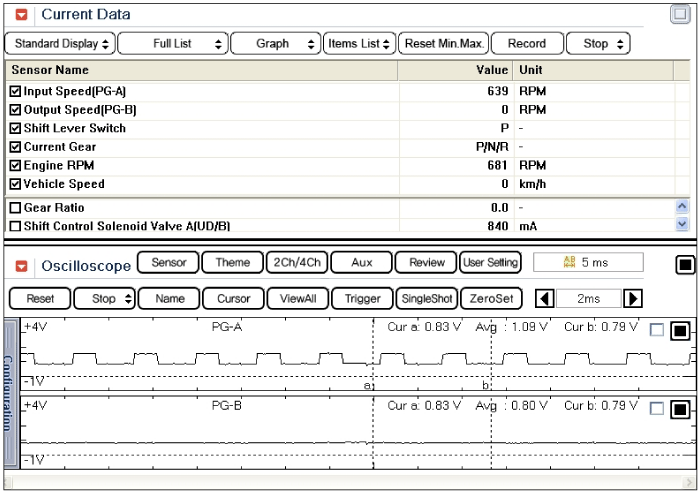The image size is (700, 493).
Task: Open the Sensor oscilloscope tab
Action: [x=168, y=263]
